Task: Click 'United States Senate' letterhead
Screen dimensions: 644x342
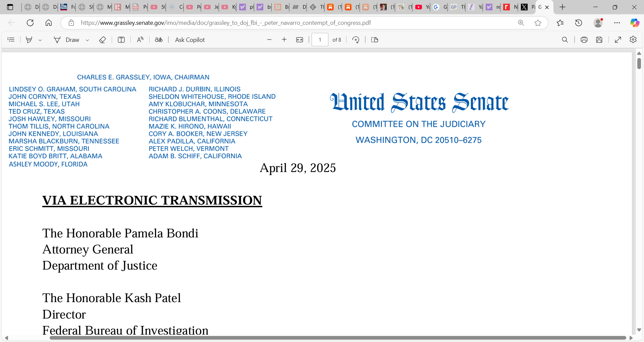Action: click(x=419, y=102)
